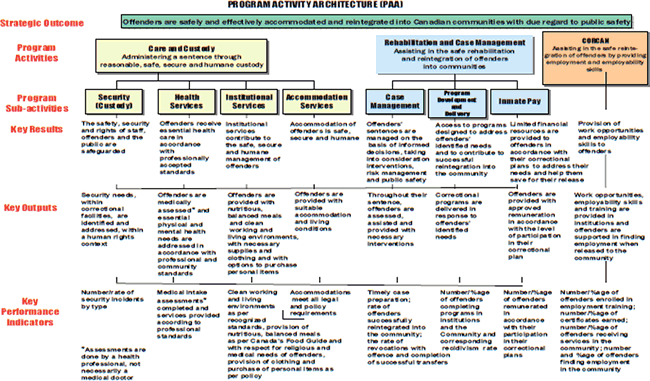Screen dimensions: 650x381
Task: Click indicator 'Number/%age of offenders completing programs'
Action: point(468,320)
